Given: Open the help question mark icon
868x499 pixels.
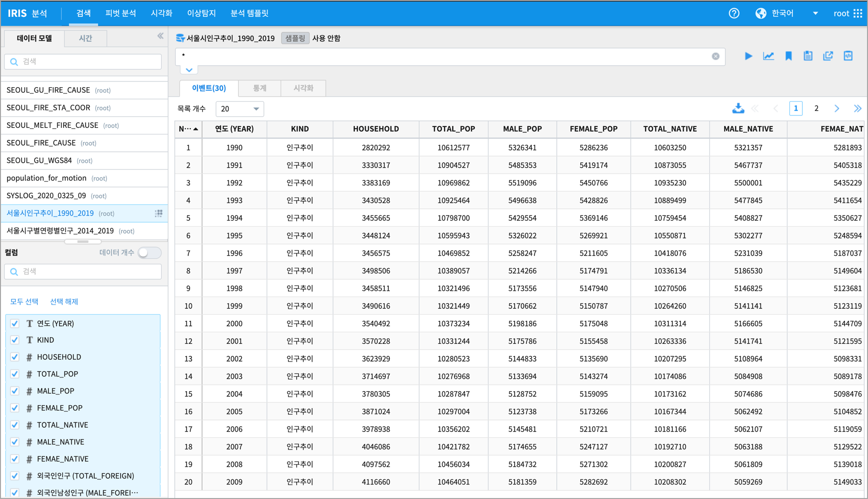Looking at the screenshot, I should pos(734,13).
